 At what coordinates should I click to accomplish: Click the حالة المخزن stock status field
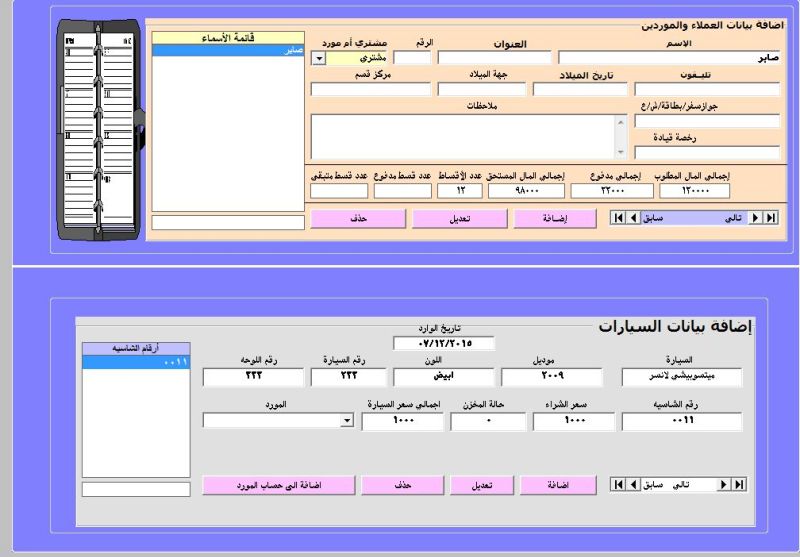(x=488, y=421)
